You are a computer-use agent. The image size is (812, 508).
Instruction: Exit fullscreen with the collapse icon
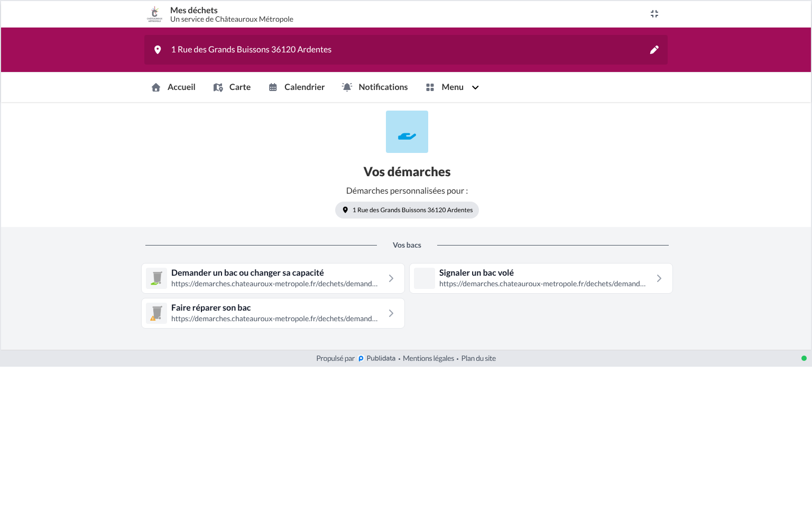point(654,14)
